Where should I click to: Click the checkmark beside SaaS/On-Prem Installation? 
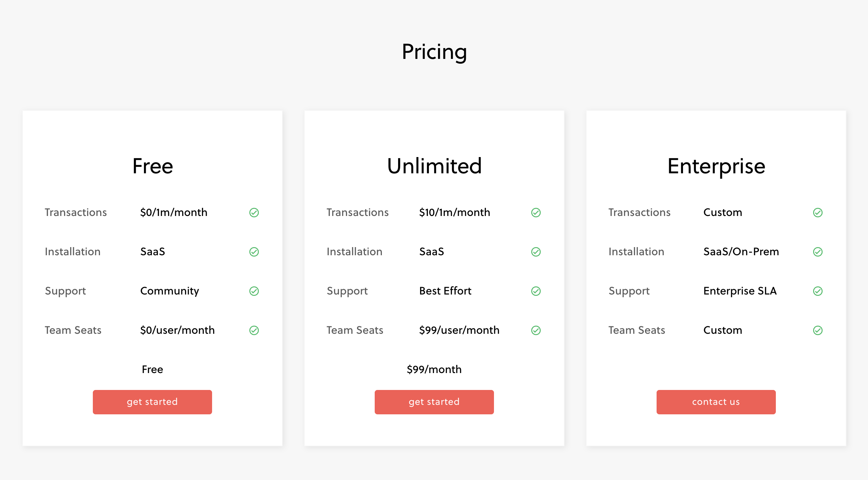(x=818, y=252)
